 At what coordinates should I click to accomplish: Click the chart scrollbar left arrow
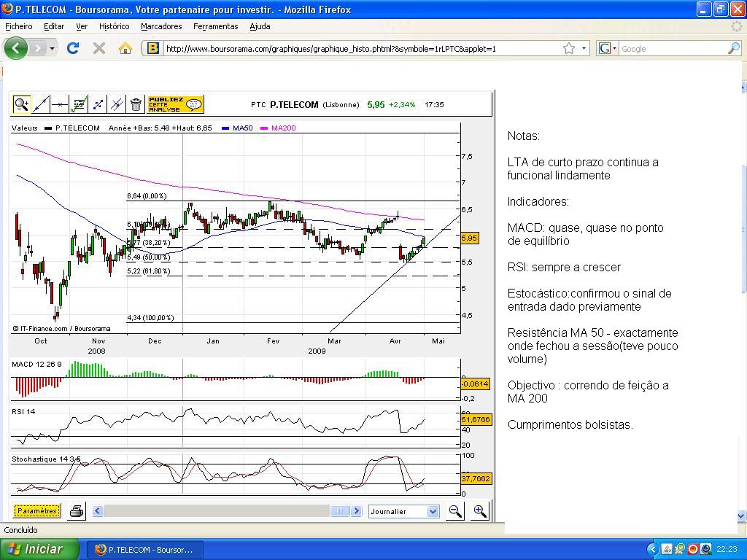click(98, 511)
